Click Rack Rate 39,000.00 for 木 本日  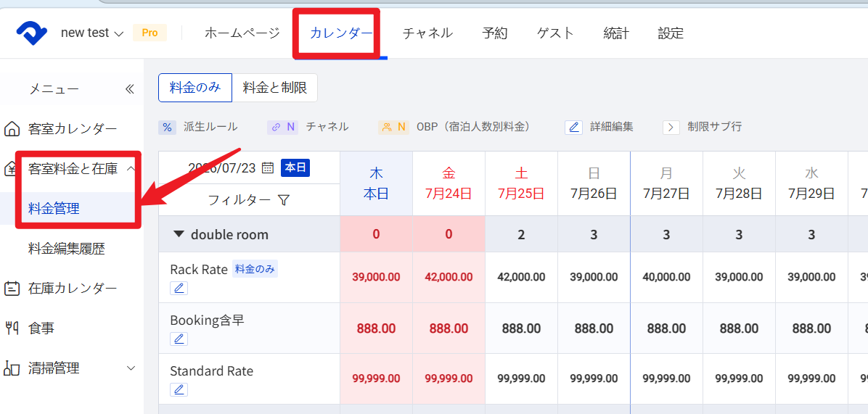click(377, 277)
